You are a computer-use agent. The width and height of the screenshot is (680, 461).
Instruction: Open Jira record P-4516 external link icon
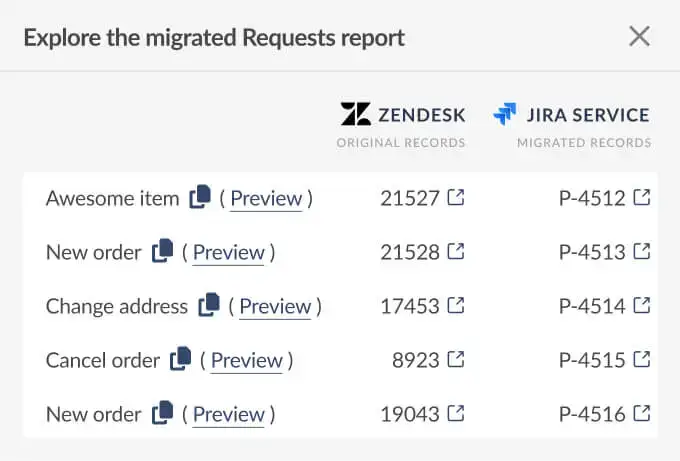pos(642,413)
